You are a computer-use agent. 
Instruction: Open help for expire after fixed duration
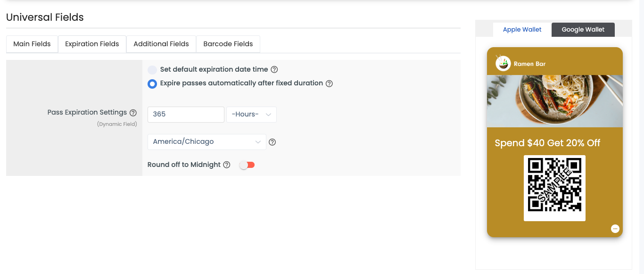[329, 83]
